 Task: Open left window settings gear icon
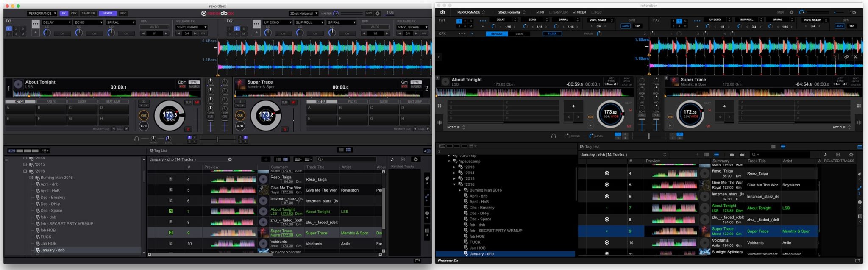(x=378, y=14)
